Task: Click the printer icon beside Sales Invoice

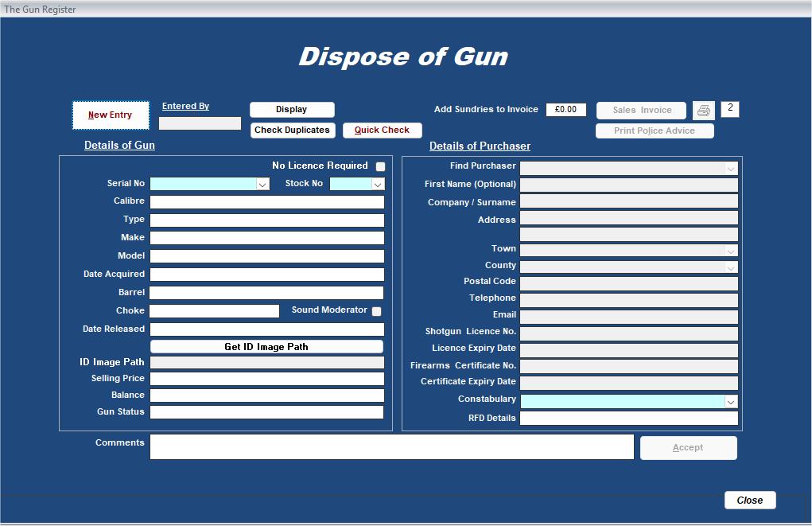Action: click(x=703, y=110)
